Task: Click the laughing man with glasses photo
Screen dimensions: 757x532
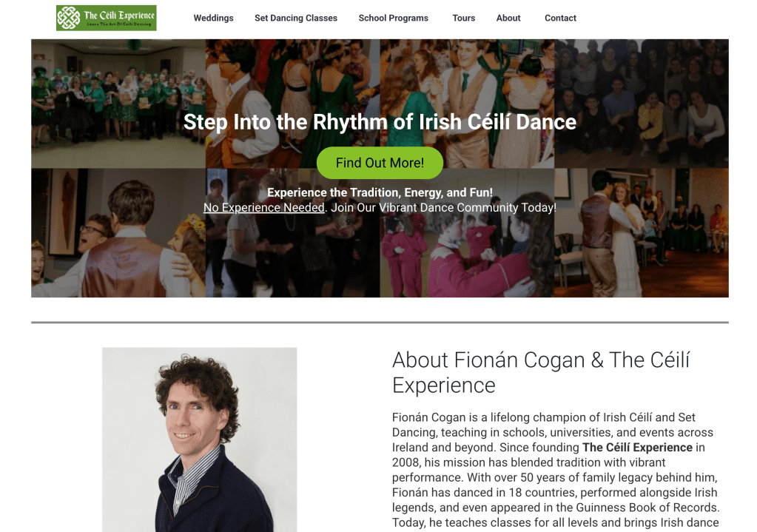Action: click(x=118, y=232)
